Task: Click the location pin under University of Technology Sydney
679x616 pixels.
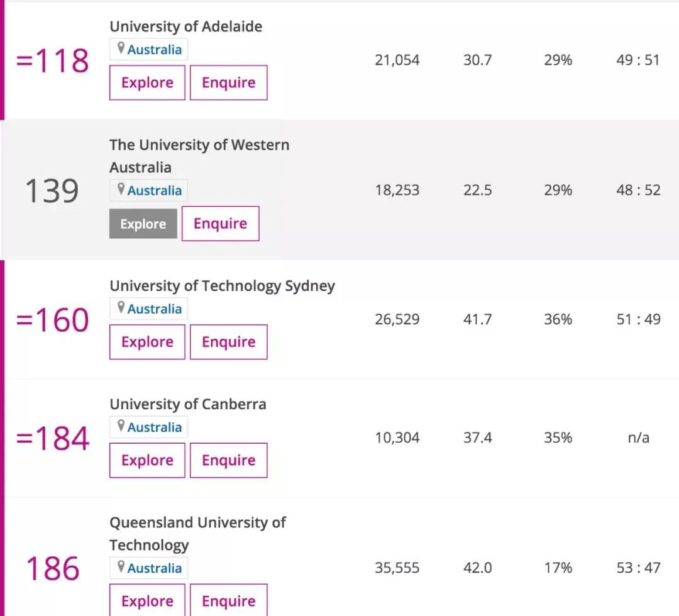Action: coord(121,307)
